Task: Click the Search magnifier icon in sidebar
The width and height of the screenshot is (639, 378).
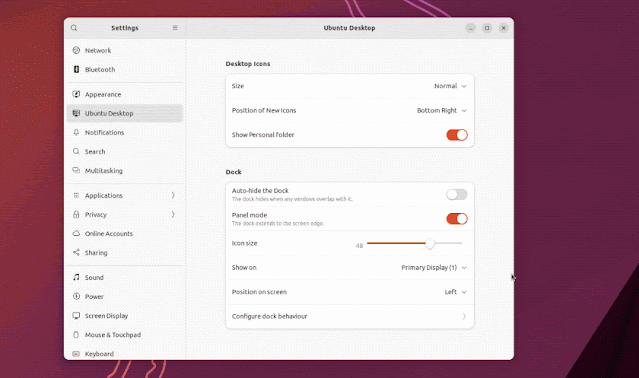Action: [76, 151]
